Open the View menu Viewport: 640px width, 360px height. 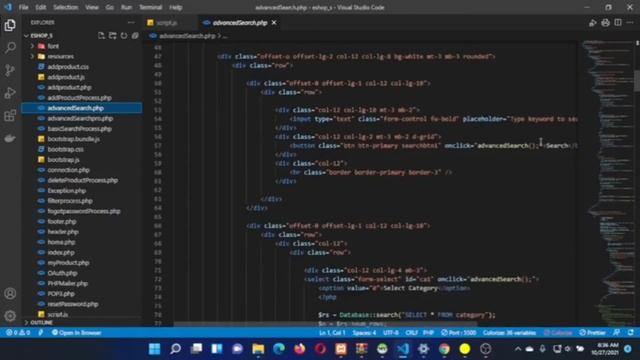tap(92, 7)
